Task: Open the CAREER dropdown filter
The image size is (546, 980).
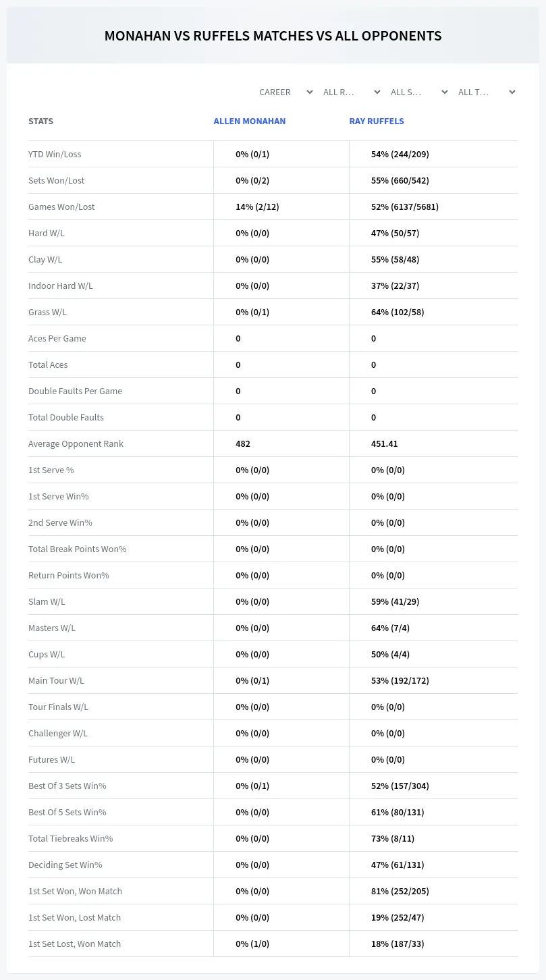Action: pyautogui.click(x=285, y=92)
